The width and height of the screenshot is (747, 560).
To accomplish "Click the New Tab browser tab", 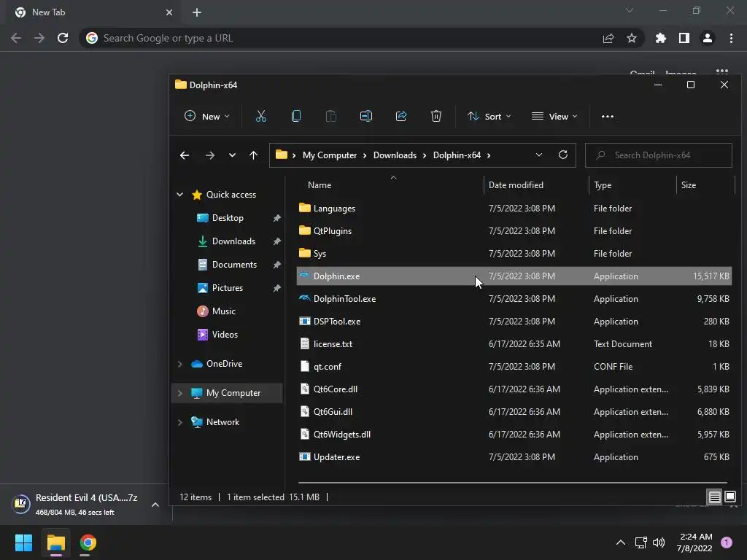I will coord(94,12).
